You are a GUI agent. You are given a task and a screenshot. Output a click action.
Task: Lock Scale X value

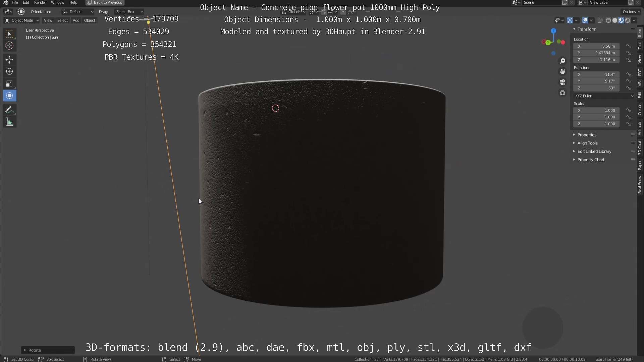629,110
